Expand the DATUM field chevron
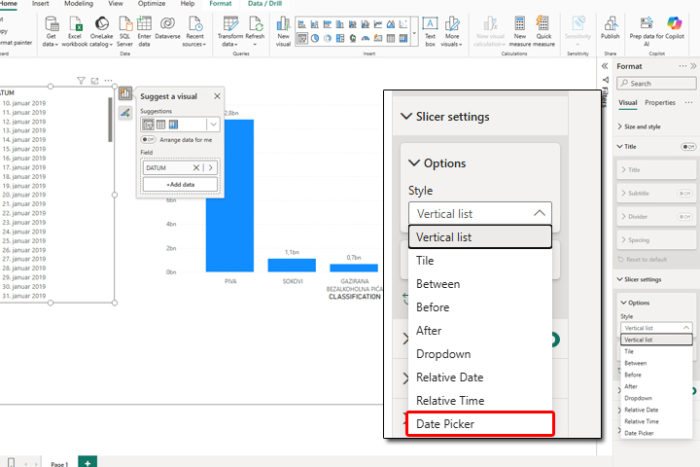 click(211, 168)
